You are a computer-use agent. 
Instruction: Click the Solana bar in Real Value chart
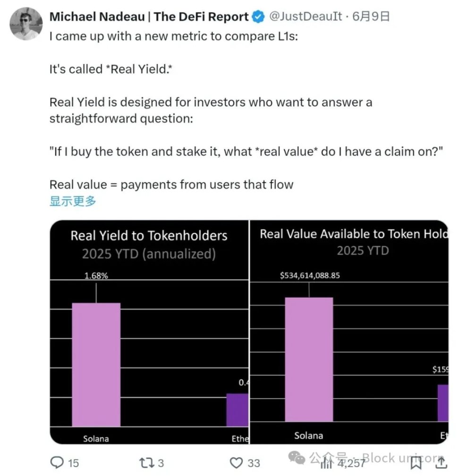tap(309, 359)
